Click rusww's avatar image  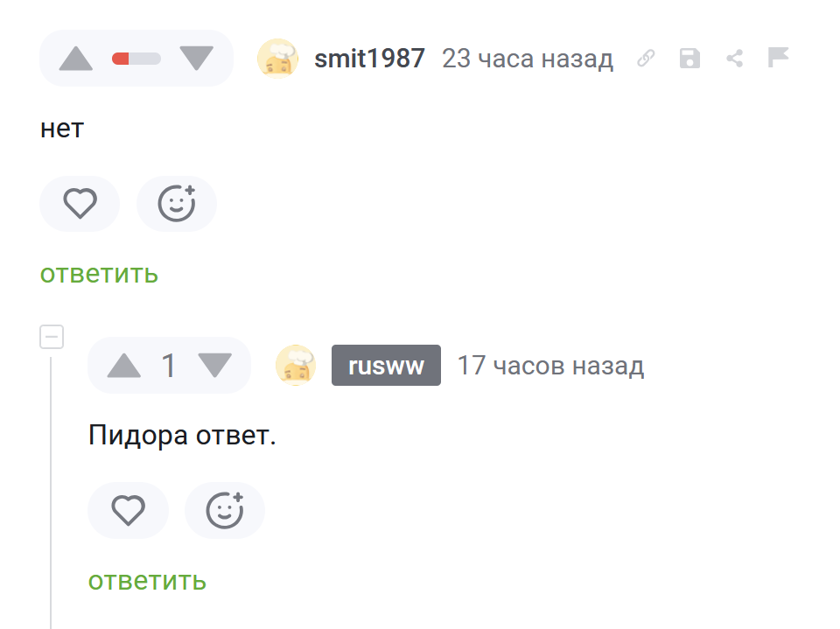(x=297, y=366)
